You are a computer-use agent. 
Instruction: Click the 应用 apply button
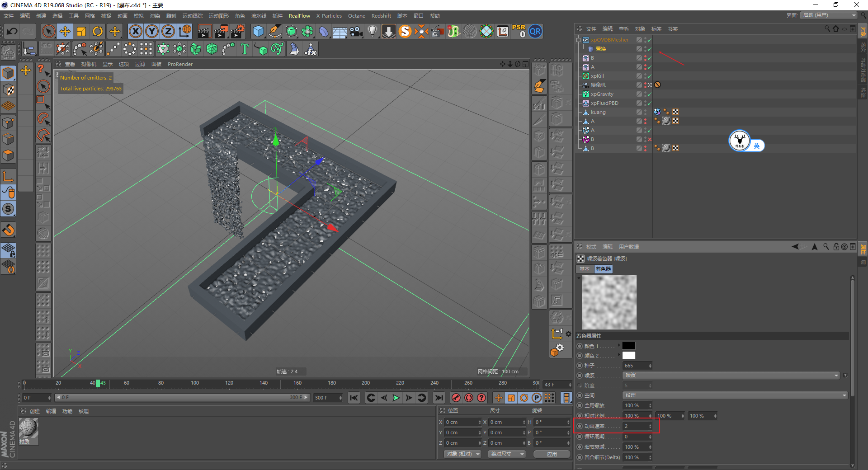pos(552,454)
